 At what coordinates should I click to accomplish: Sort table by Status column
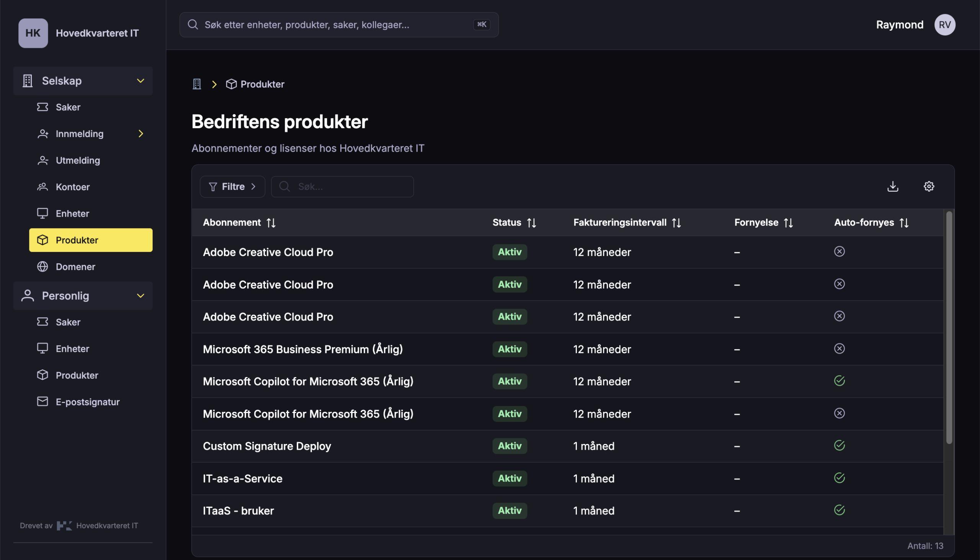(532, 223)
